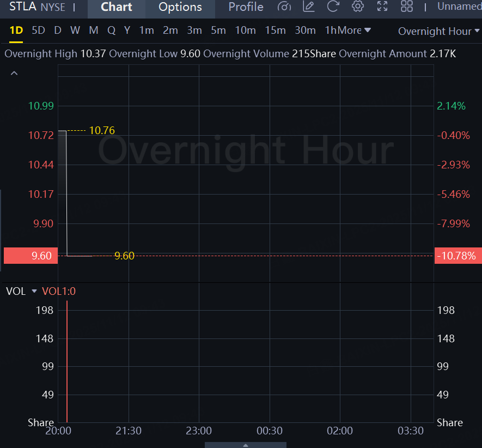Screen dimensions: 482x448
Task: Click the -10.78% change tag
Action: tap(458, 256)
